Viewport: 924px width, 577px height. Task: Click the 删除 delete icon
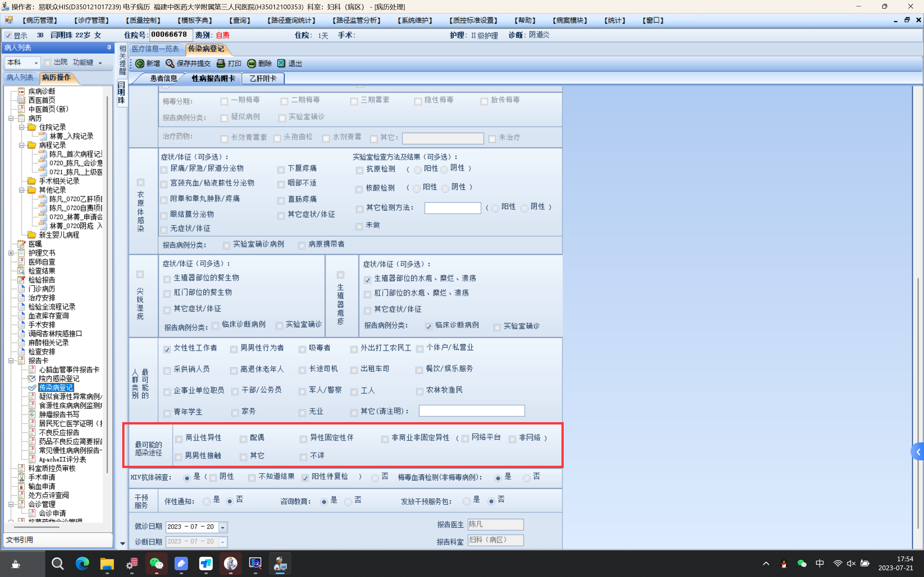tap(251, 63)
